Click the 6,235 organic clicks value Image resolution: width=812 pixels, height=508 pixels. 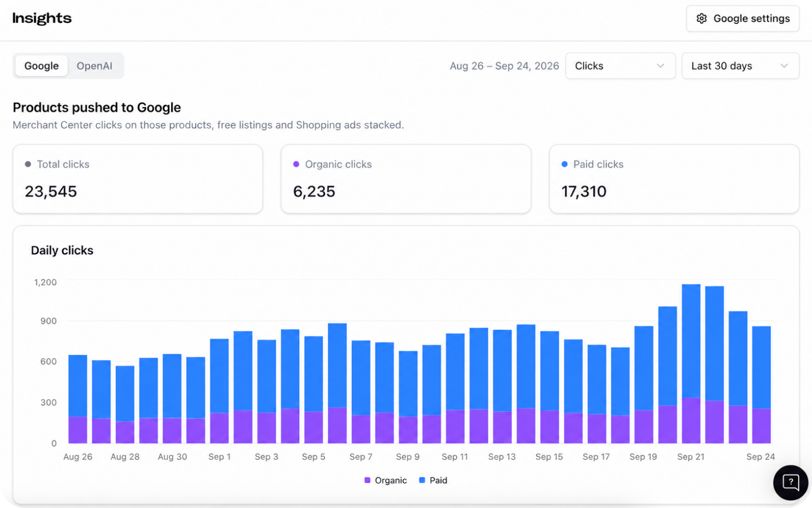[x=314, y=192]
